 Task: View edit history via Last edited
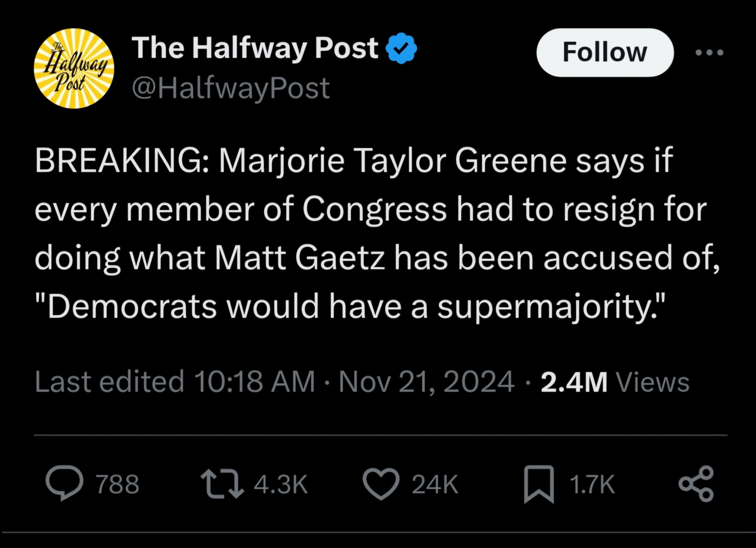pyautogui.click(x=110, y=382)
